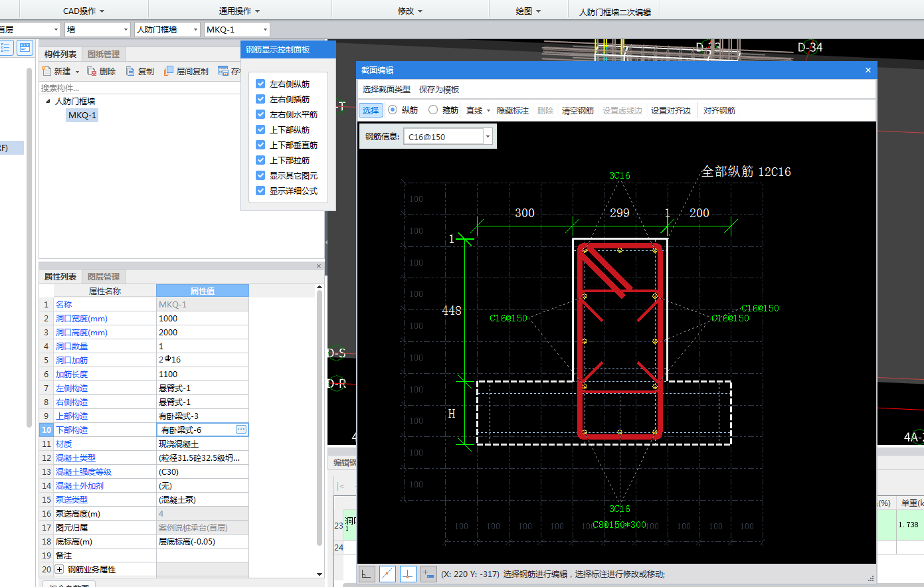This screenshot has height=587, width=924.
Task: Toggle the perpendicular snap icon
Action: (408, 574)
